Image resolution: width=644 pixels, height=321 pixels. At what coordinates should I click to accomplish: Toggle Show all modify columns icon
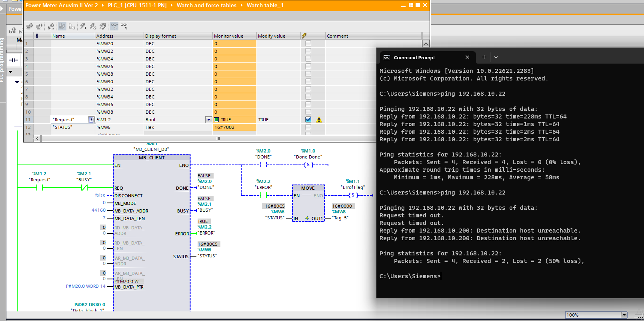click(62, 26)
